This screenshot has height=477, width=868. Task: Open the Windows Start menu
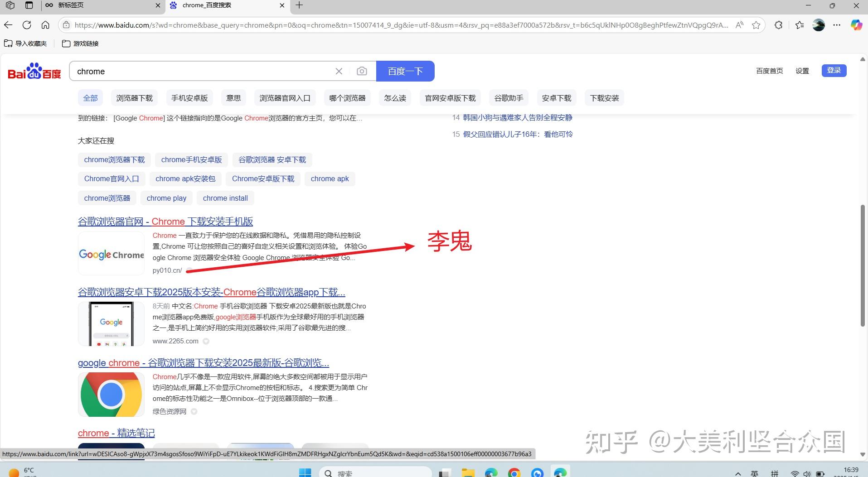coord(305,472)
